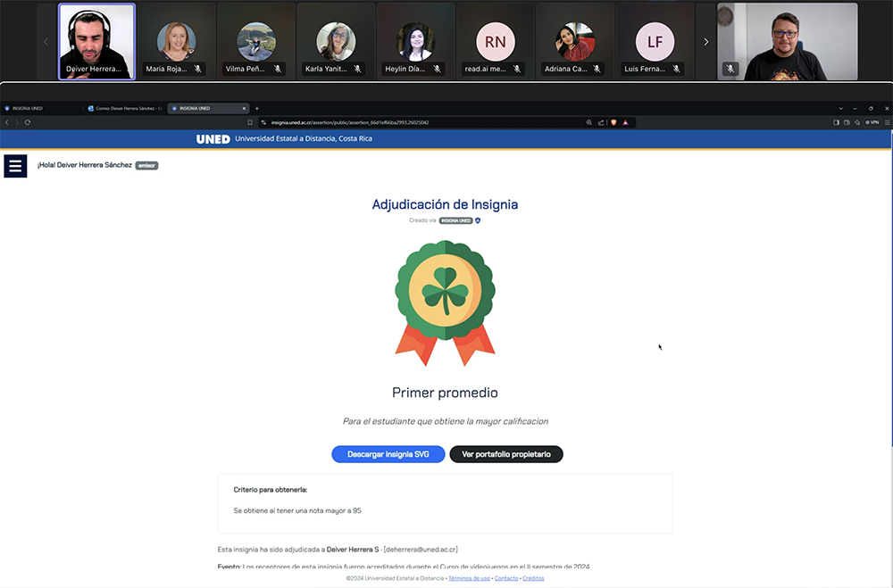Click the browser reload button
893x588 pixels.
click(28, 122)
